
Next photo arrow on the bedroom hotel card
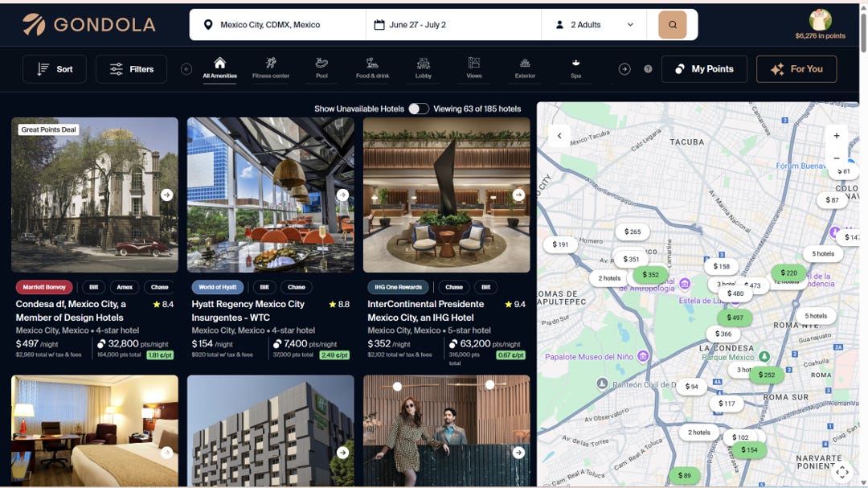[166, 453]
